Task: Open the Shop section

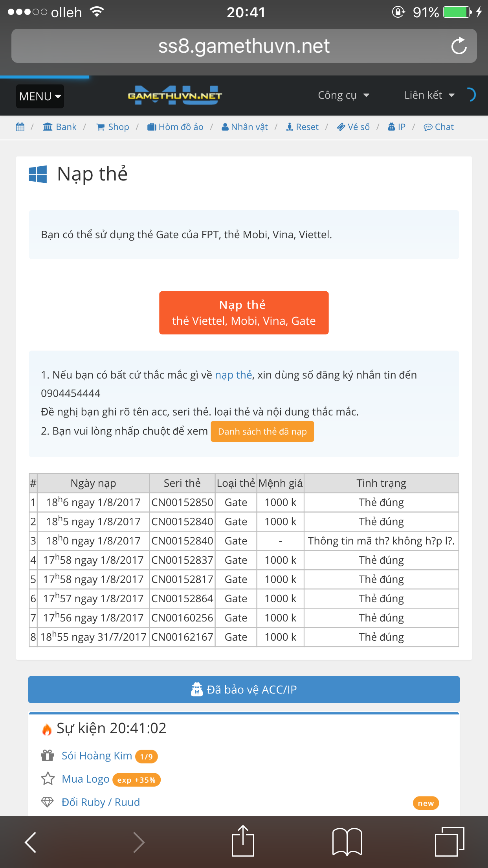Action: (113, 127)
